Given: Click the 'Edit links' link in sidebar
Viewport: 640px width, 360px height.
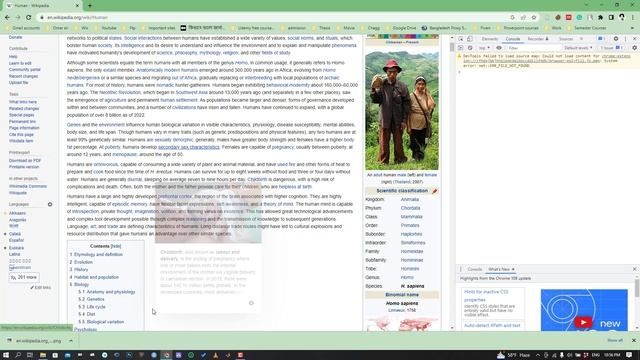Looking at the screenshot, I should pos(41,287).
